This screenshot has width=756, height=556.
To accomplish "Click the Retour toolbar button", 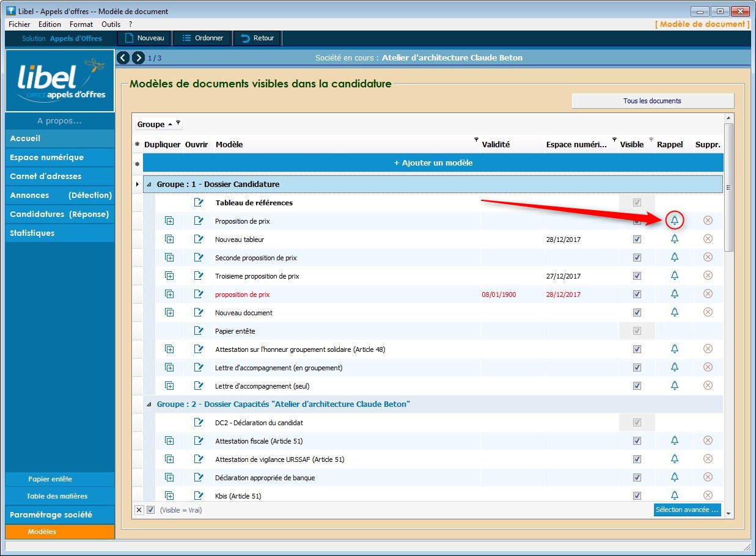I will coord(257,38).
